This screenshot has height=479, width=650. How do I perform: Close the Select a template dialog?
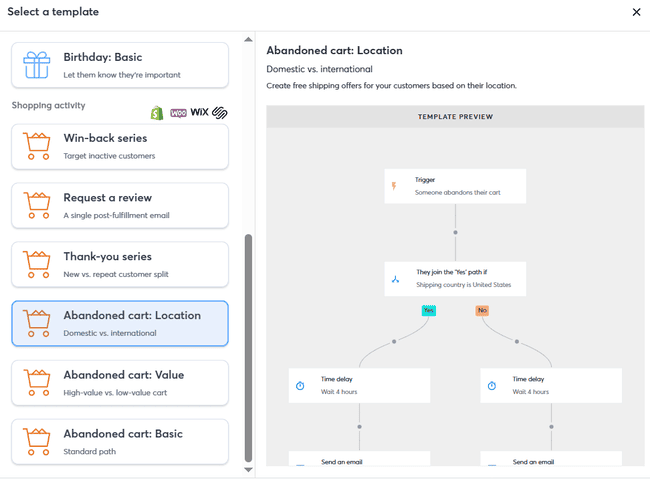point(636,12)
